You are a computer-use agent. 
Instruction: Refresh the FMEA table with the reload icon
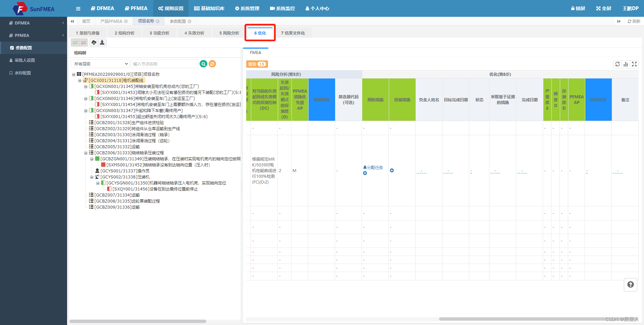tap(618, 64)
